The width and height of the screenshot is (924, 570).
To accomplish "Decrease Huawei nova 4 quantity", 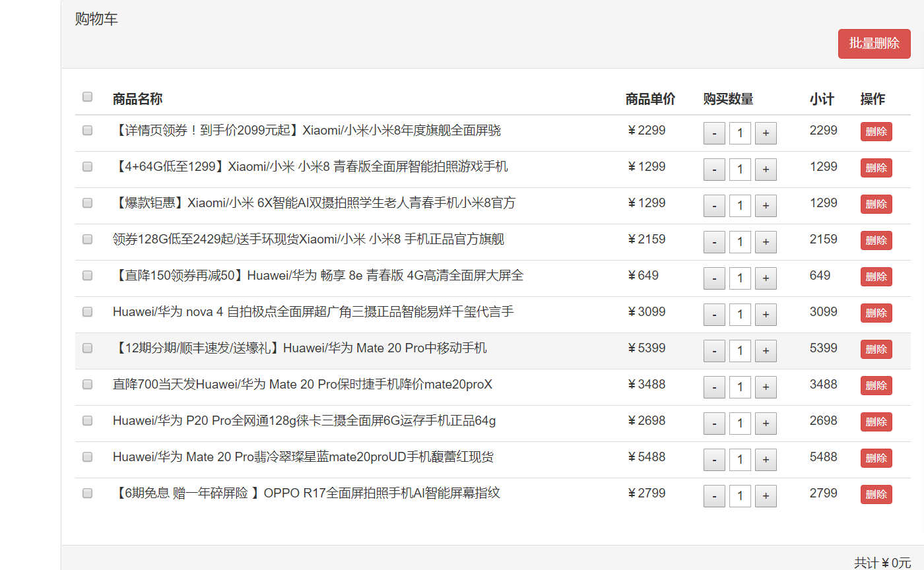I will [714, 315].
